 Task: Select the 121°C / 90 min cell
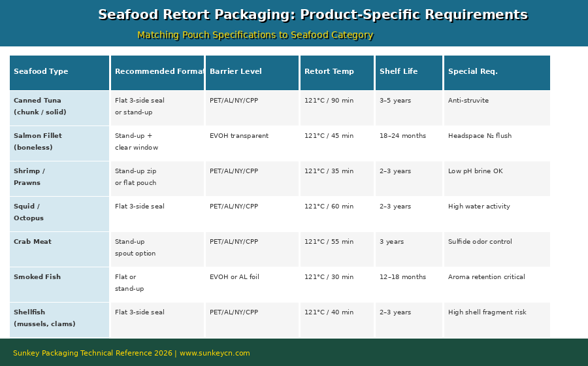329,101
